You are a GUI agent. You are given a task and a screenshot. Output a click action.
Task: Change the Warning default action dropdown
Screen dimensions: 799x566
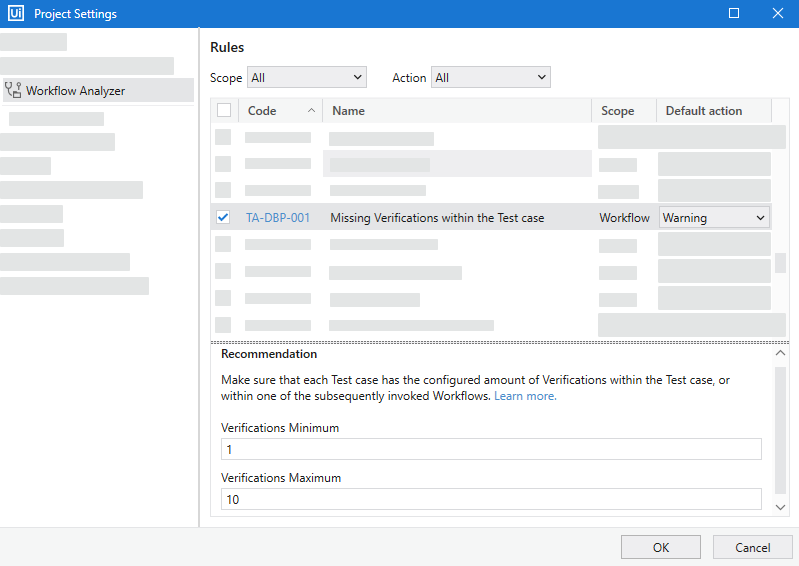pos(714,217)
